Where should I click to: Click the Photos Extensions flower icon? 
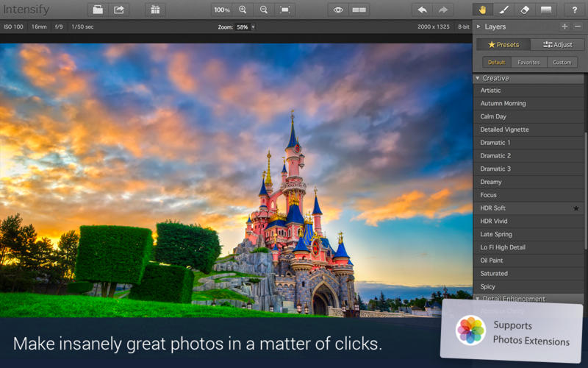pos(470,330)
